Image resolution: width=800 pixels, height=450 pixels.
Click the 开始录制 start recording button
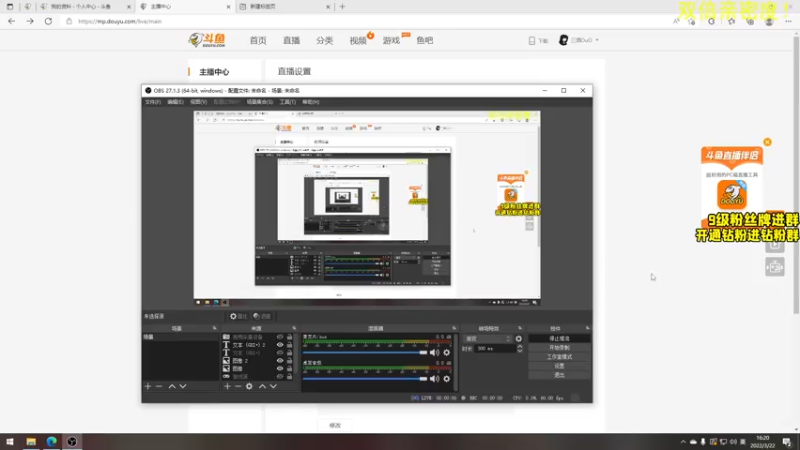[559, 348]
